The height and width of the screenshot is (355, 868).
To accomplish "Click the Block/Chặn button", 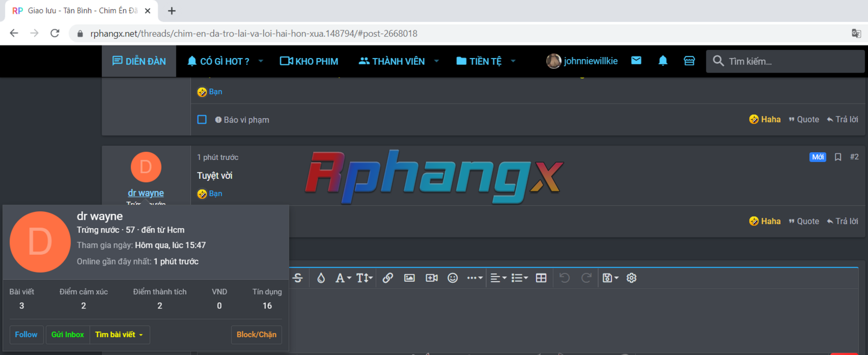I will pyautogui.click(x=257, y=334).
